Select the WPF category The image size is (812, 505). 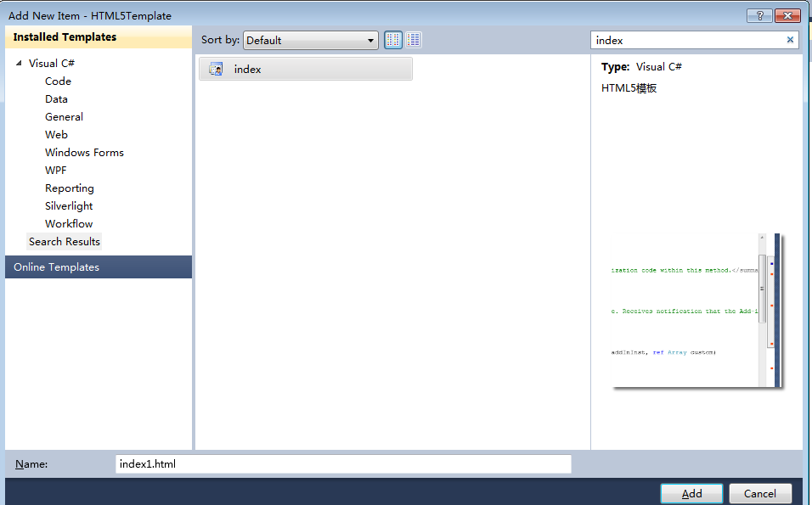pyautogui.click(x=56, y=171)
